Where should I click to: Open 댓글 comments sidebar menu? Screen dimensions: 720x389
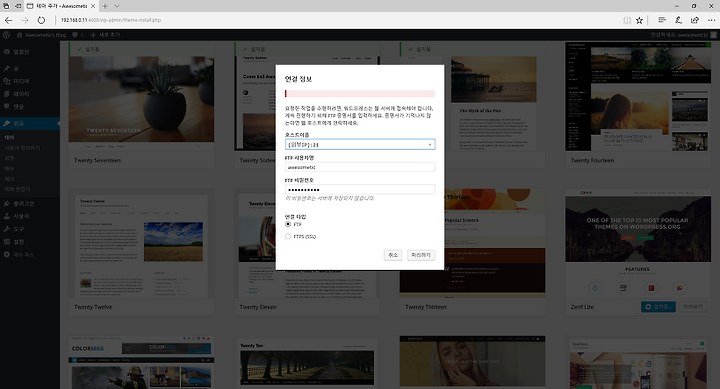(30, 107)
